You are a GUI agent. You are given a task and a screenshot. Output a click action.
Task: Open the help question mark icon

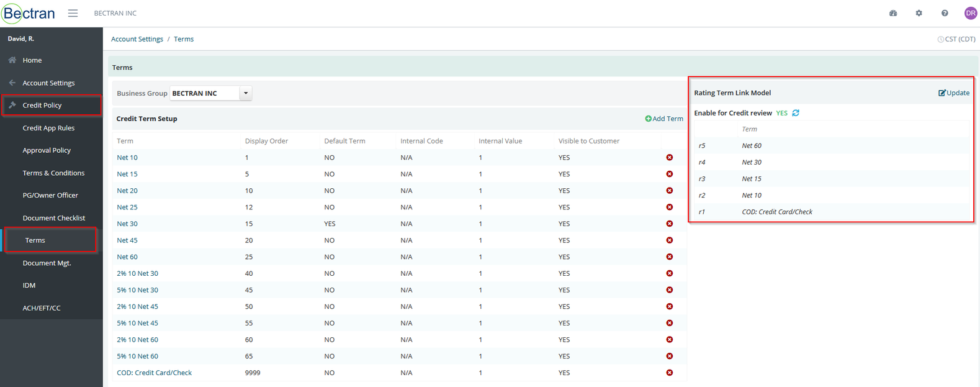click(x=945, y=13)
